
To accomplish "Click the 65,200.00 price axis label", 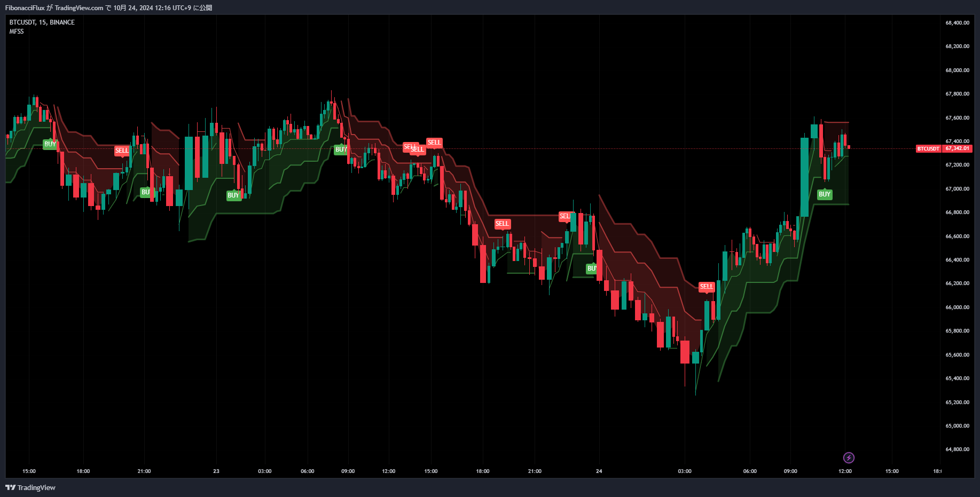I will coord(957,403).
